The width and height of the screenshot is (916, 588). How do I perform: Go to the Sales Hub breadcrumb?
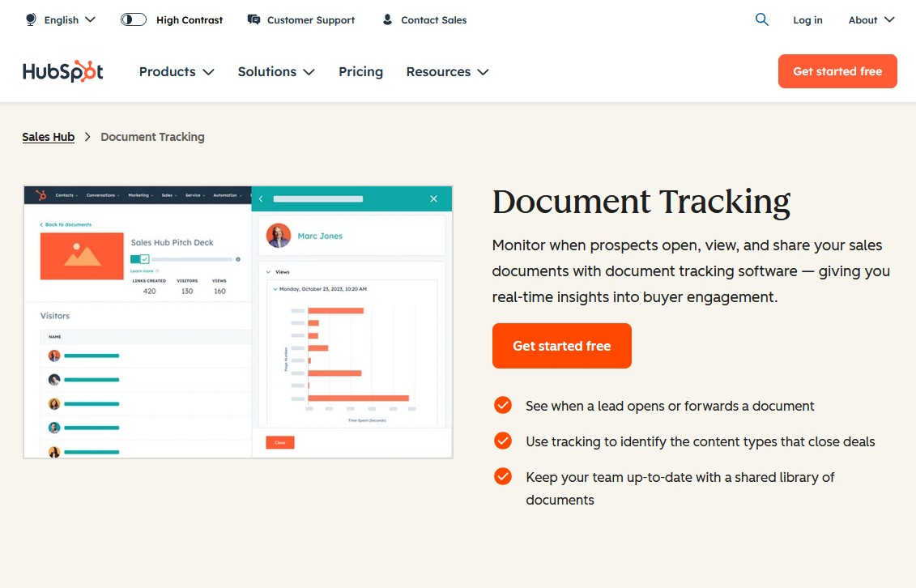tap(49, 137)
